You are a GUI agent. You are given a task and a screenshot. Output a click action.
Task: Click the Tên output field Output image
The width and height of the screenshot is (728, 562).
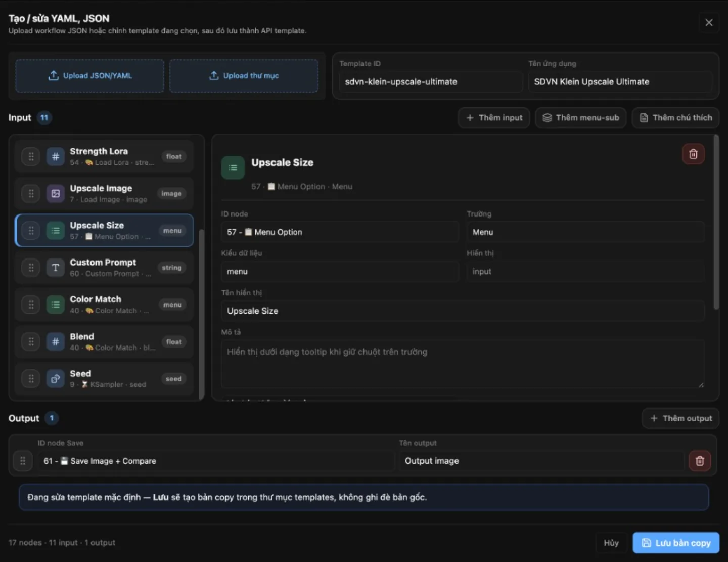(541, 461)
